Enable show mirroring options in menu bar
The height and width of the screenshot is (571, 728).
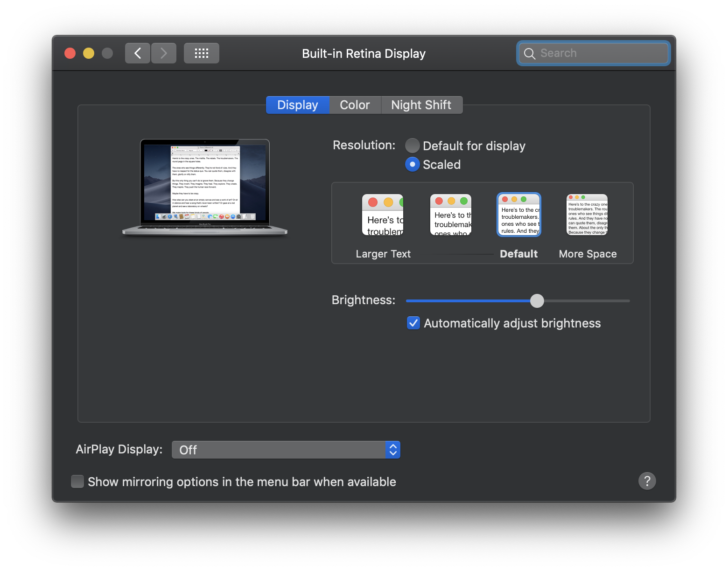(77, 481)
